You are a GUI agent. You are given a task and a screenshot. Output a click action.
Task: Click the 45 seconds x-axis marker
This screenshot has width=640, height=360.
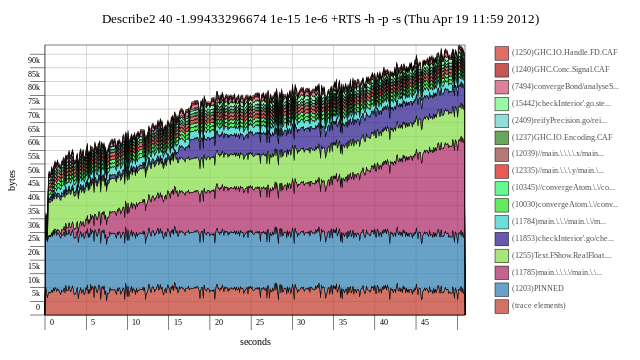[x=425, y=322]
